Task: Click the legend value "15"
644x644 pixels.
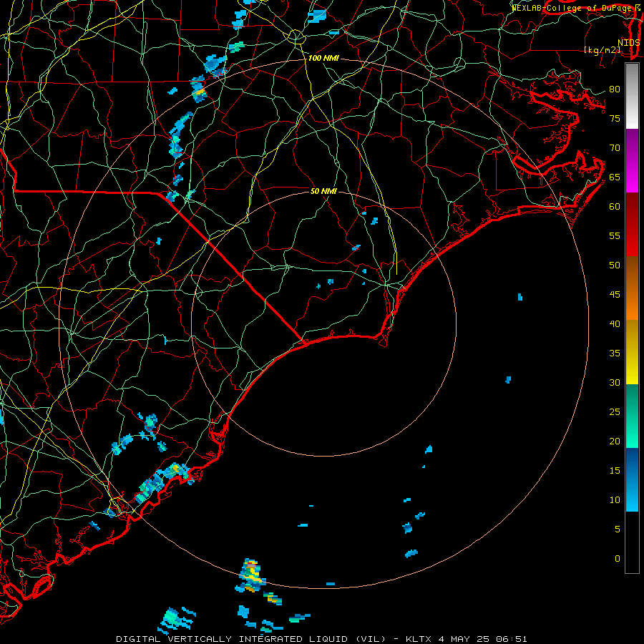Action: pos(615,471)
